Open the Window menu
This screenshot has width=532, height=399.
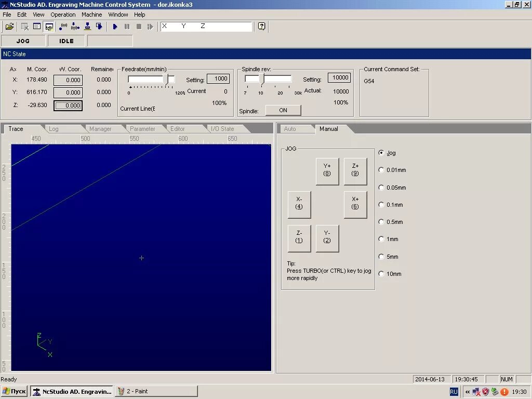coord(118,15)
